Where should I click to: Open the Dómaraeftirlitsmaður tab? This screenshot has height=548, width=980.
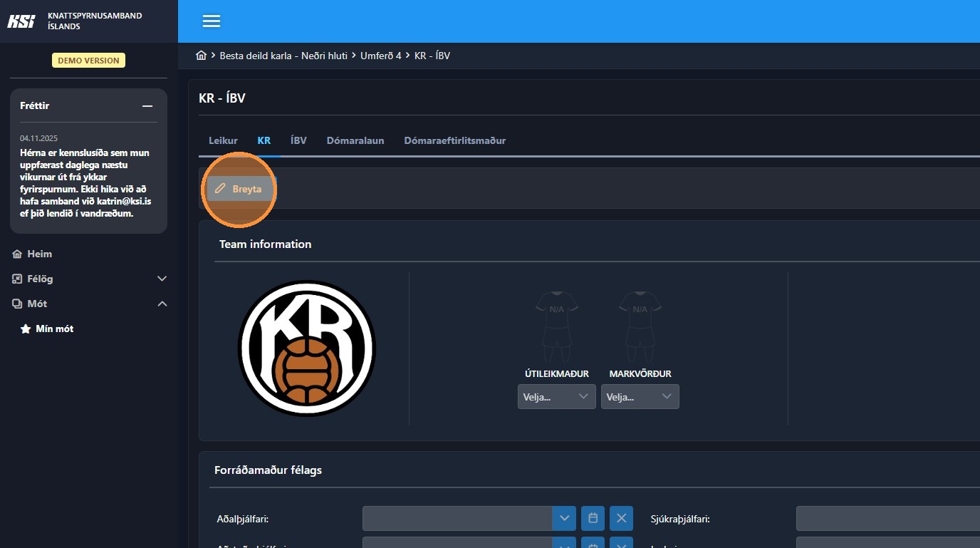(x=455, y=140)
